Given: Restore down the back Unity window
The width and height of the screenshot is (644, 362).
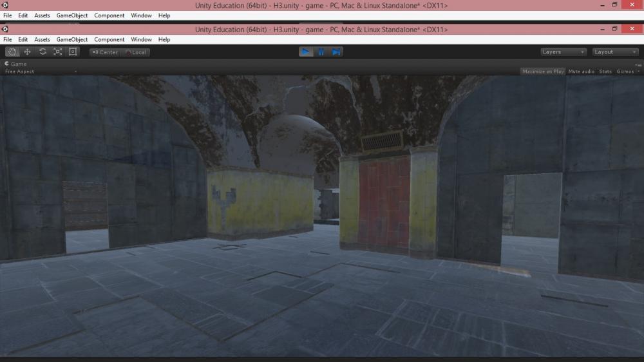Looking at the screenshot, I should click(x=614, y=5).
